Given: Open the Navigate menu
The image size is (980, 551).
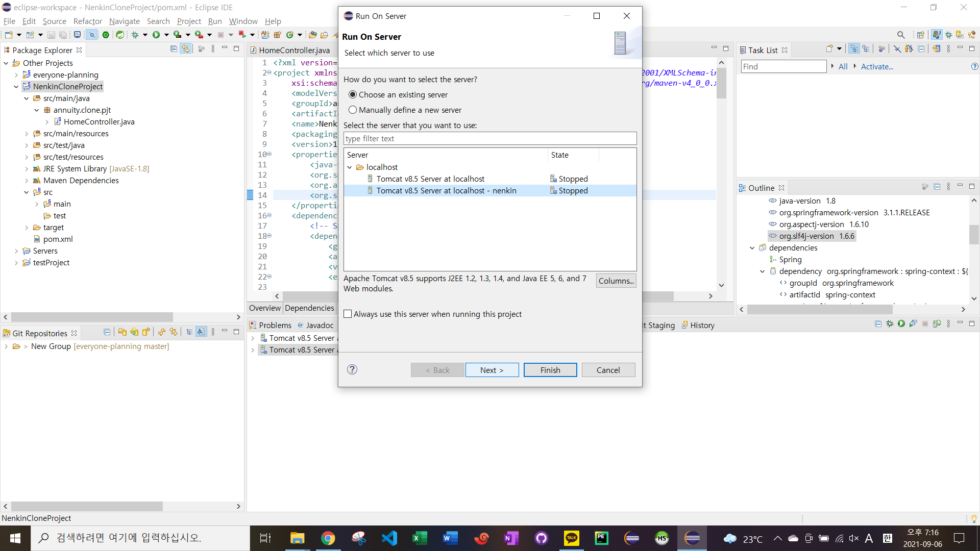Looking at the screenshot, I should click(x=124, y=21).
